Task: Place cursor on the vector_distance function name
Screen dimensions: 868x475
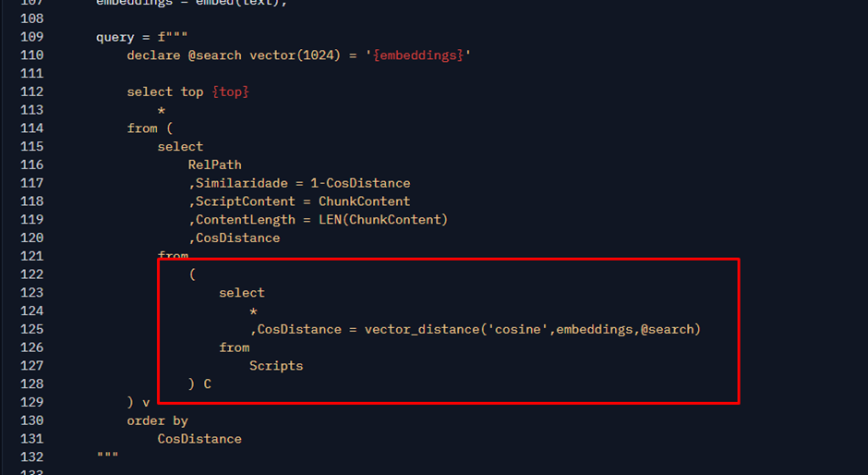Action: 425,329
